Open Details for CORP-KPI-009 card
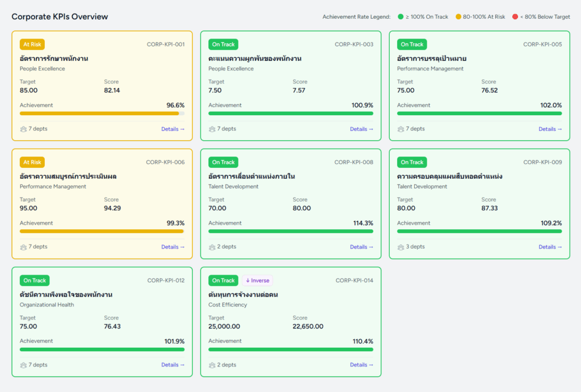The height and width of the screenshot is (392, 581). coord(550,247)
